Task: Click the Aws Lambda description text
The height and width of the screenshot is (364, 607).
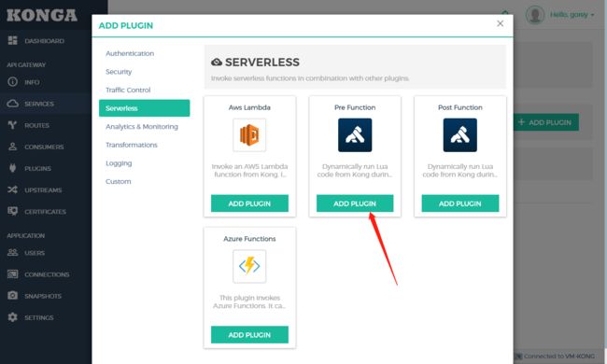Action: [x=249, y=170]
